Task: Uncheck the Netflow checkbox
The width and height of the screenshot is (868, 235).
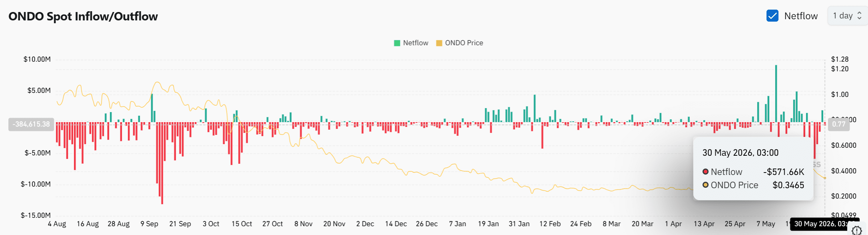Action: coord(772,16)
